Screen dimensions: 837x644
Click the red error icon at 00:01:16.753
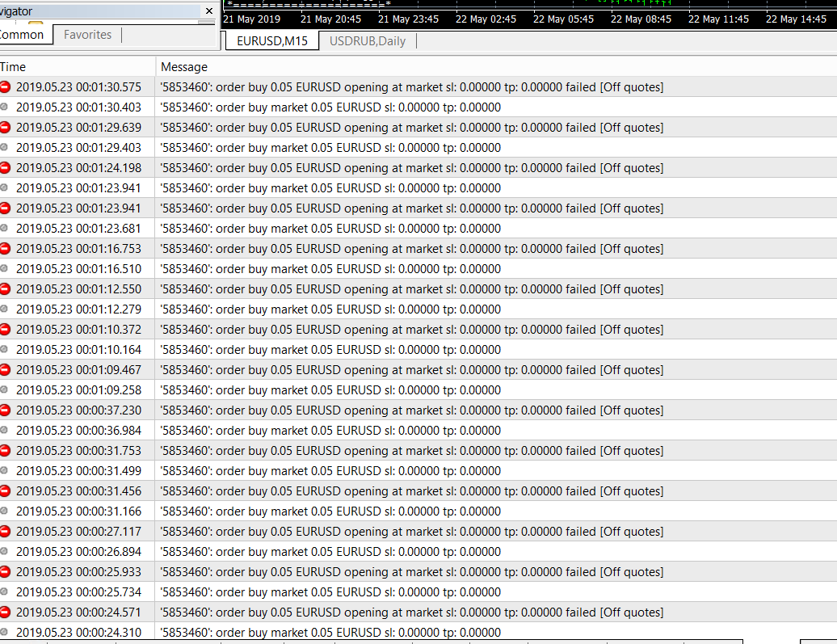tap(5, 249)
